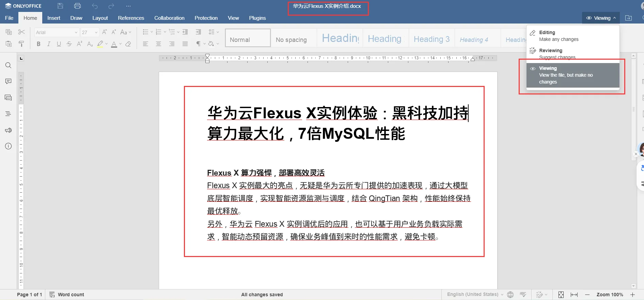The image size is (644, 300).
Task: Expand the bullet list style dropdown arrow
Action: click(x=152, y=32)
